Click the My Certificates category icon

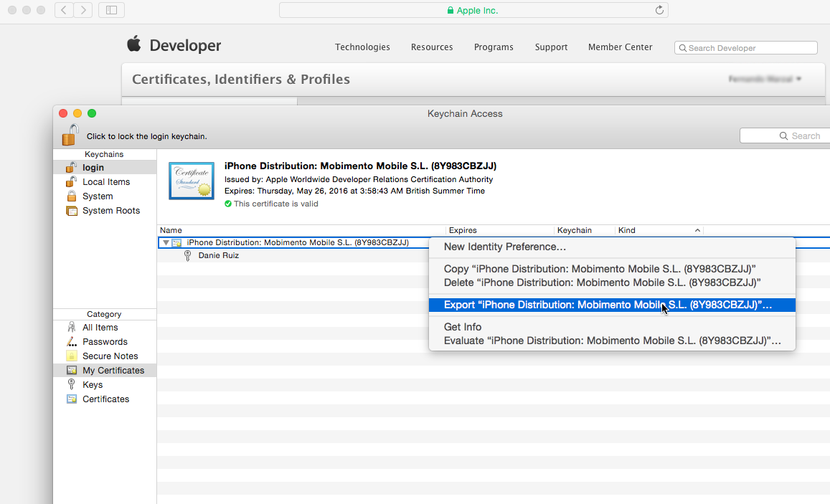[x=72, y=370]
